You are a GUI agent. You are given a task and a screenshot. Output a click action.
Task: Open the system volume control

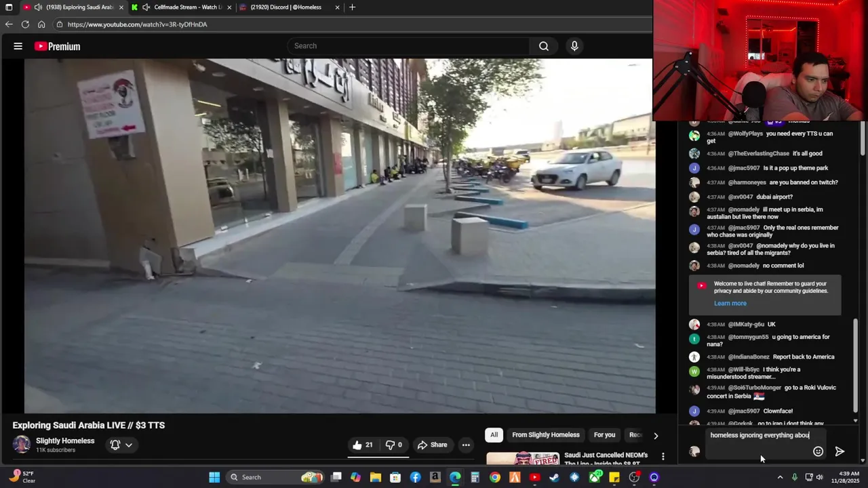point(819,477)
